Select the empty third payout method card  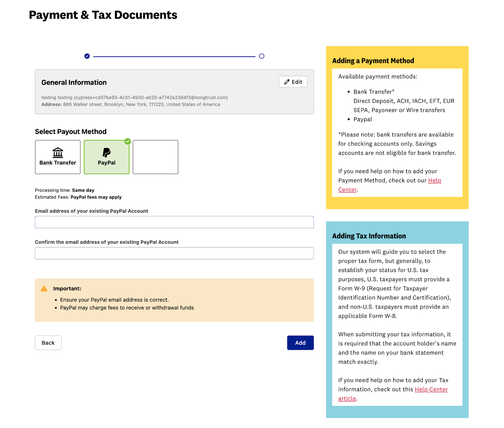click(x=155, y=157)
